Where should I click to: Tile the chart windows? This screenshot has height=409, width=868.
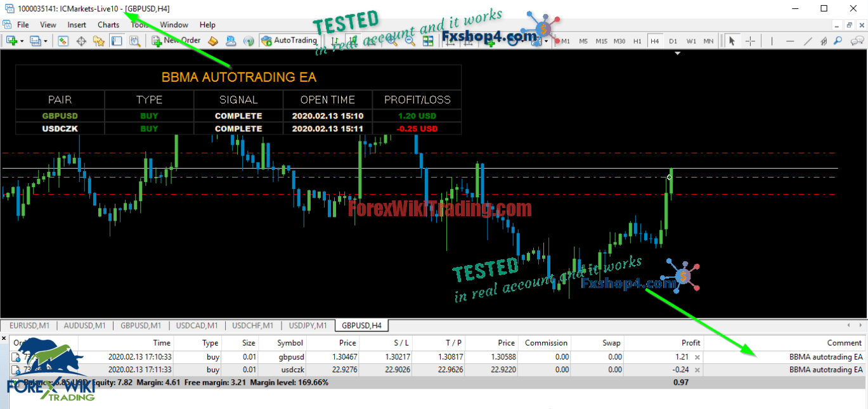(428, 41)
